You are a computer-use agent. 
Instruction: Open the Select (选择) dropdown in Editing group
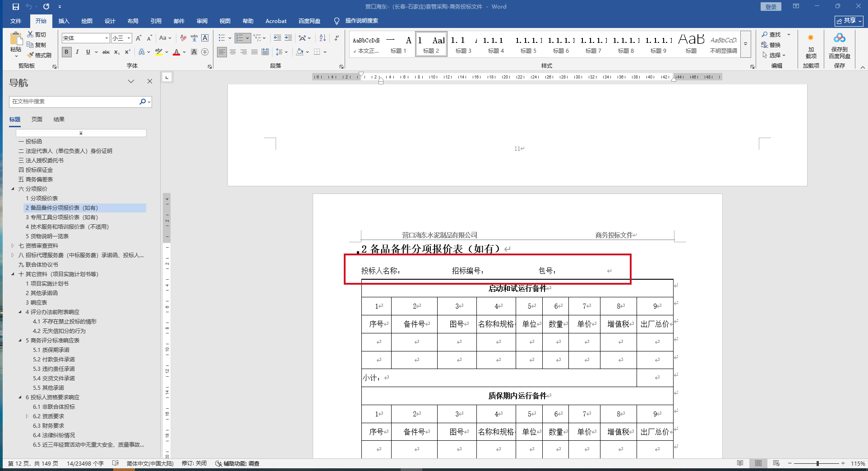(774, 55)
